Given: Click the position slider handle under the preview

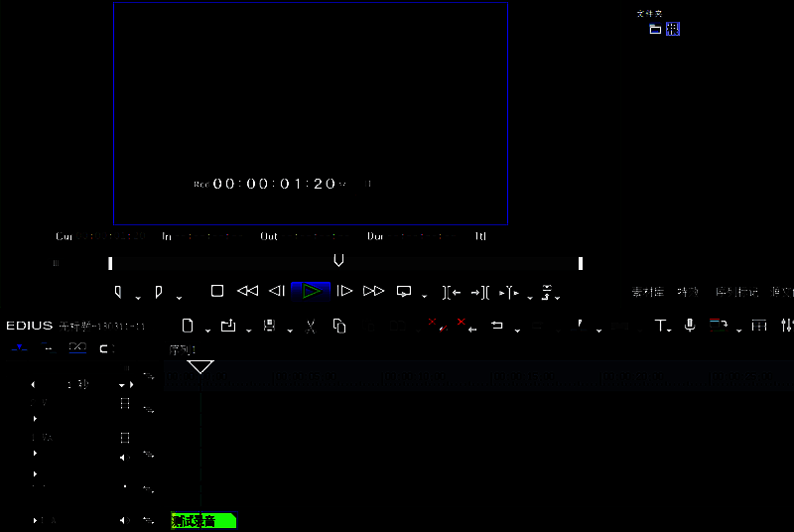Looking at the screenshot, I should click(x=338, y=260).
